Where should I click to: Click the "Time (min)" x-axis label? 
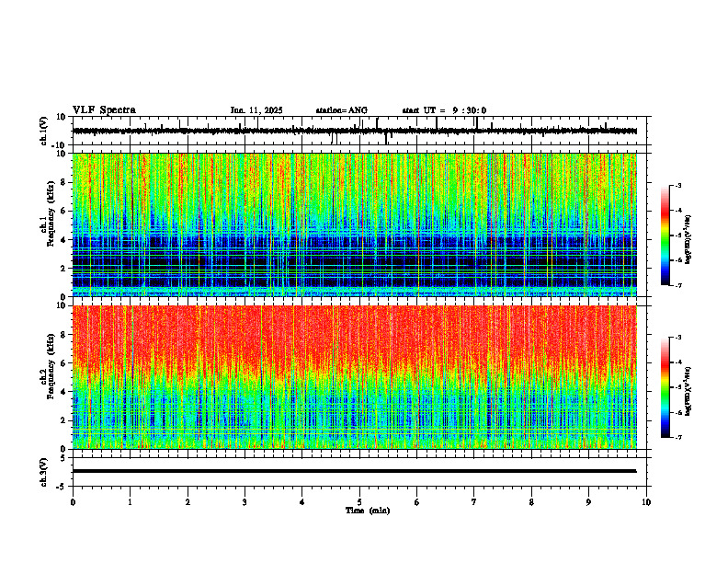click(368, 511)
